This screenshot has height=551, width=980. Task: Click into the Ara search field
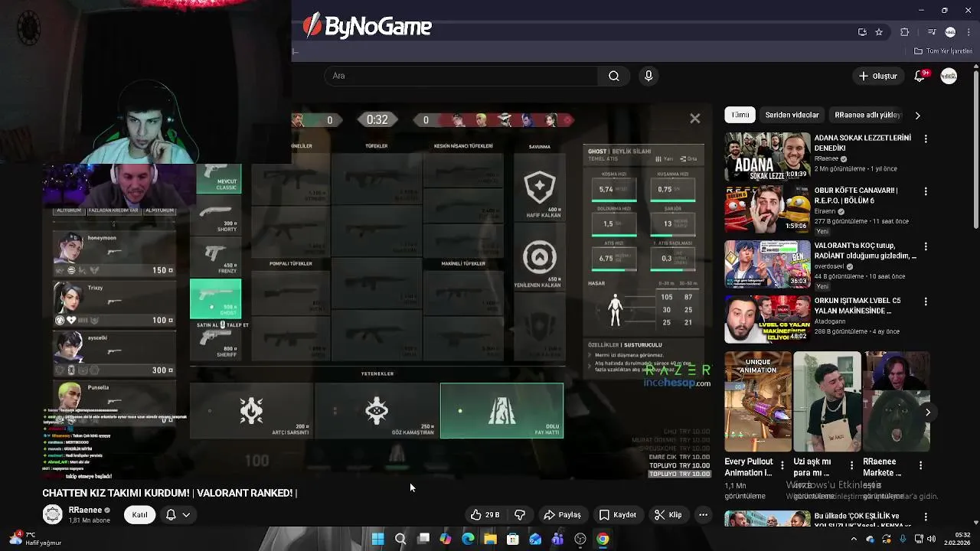point(462,76)
